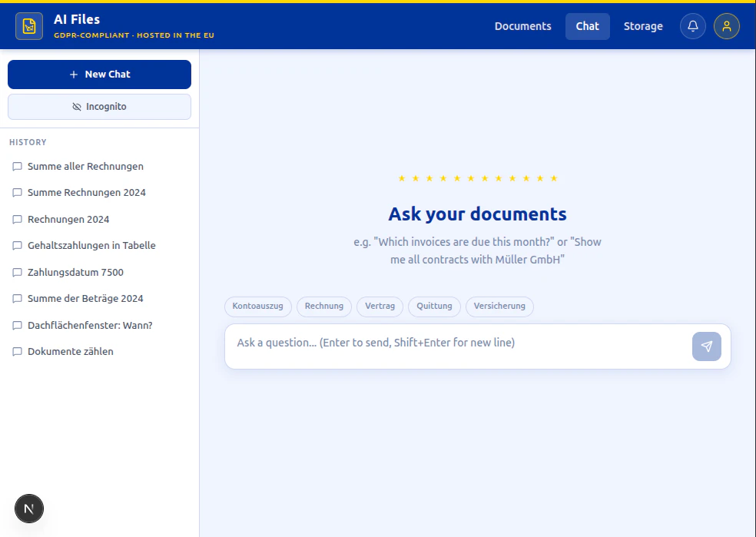Select the Kontoauszug filter chip
This screenshot has width=756, height=537.
257,306
